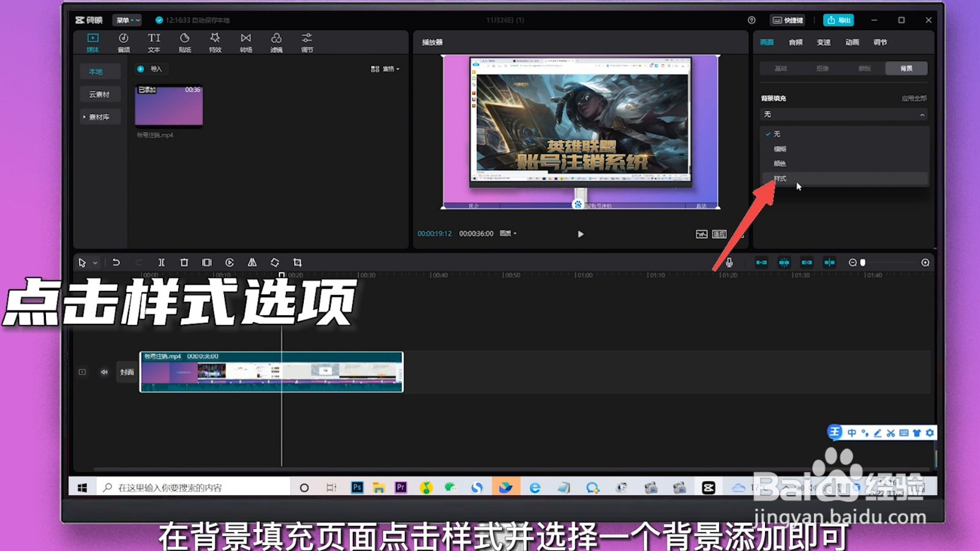
Task: Click the rotate icon in timeline toolbar
Action: pyautogui.click(x=274, y=263)
